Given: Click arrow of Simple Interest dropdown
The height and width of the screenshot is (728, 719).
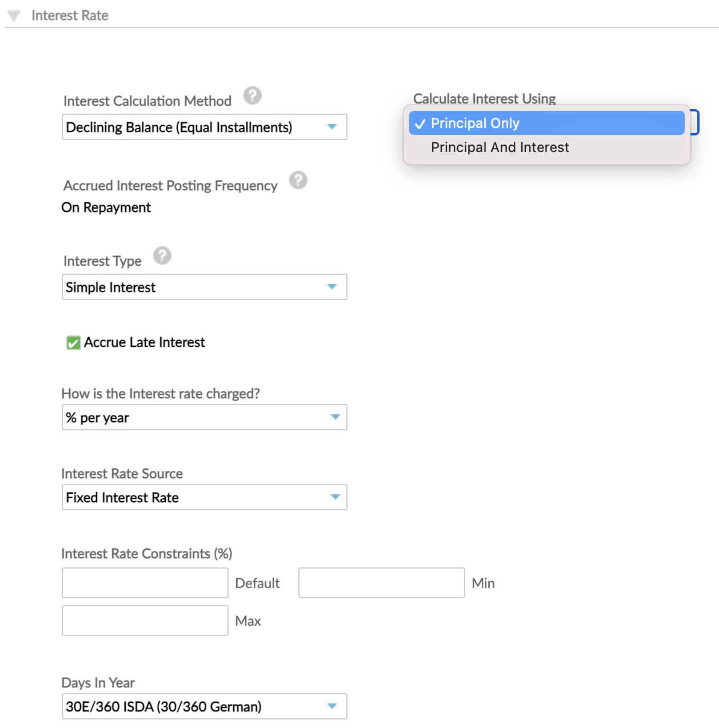Looking at the screenshot, I should click(332, 287).
